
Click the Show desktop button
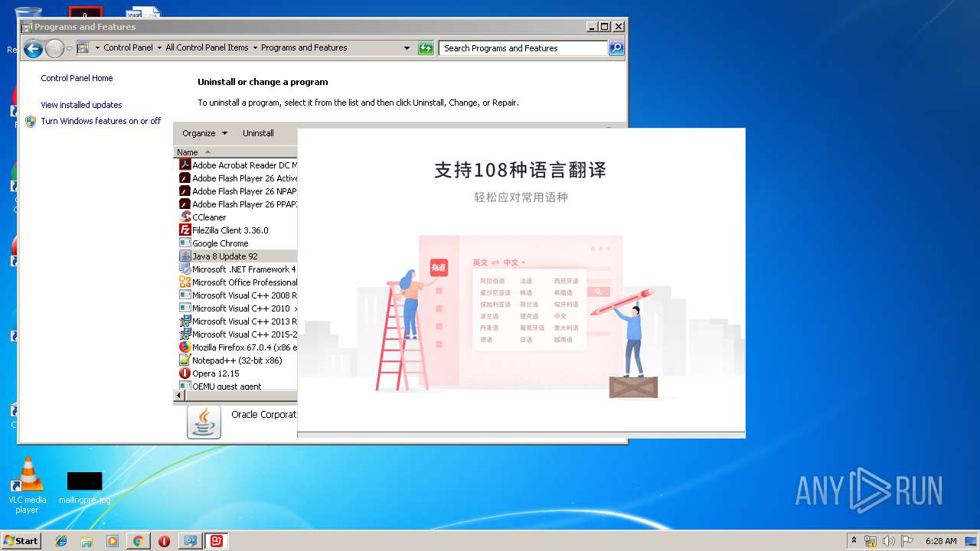pos(972,541)
